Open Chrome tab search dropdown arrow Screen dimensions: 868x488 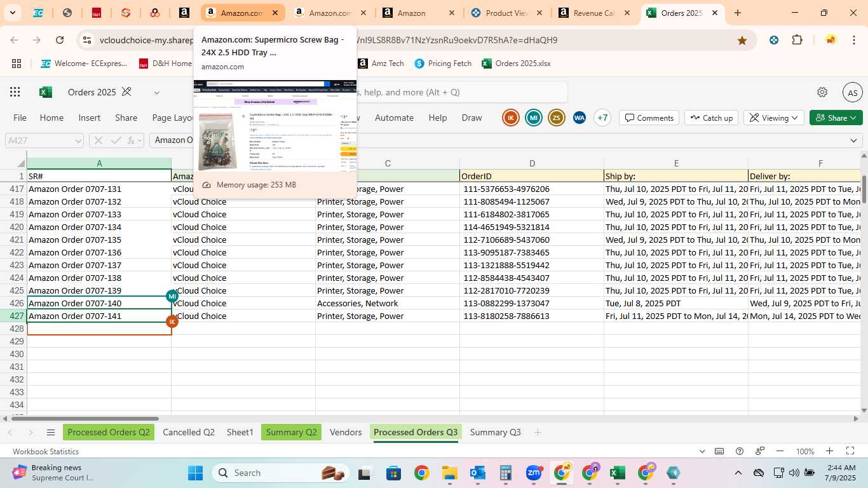[13, 13]
